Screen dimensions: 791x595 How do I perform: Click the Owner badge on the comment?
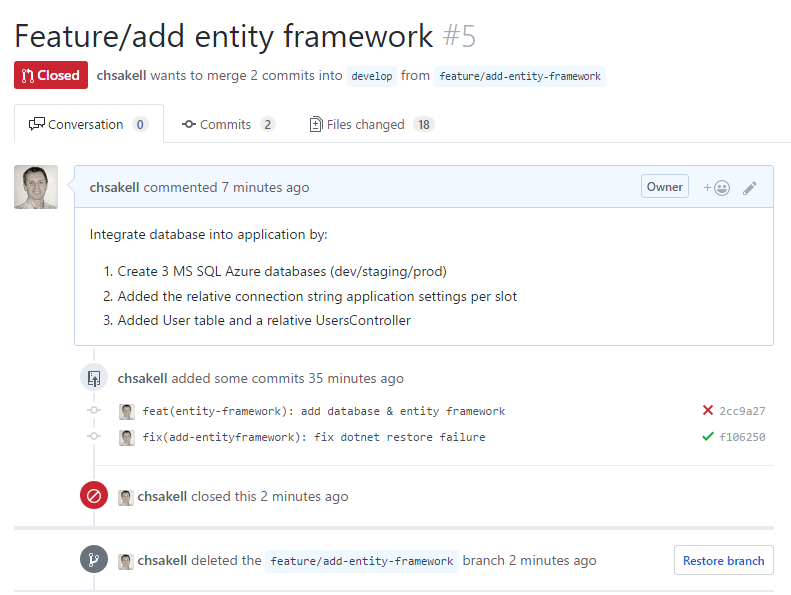pos(665,186)
